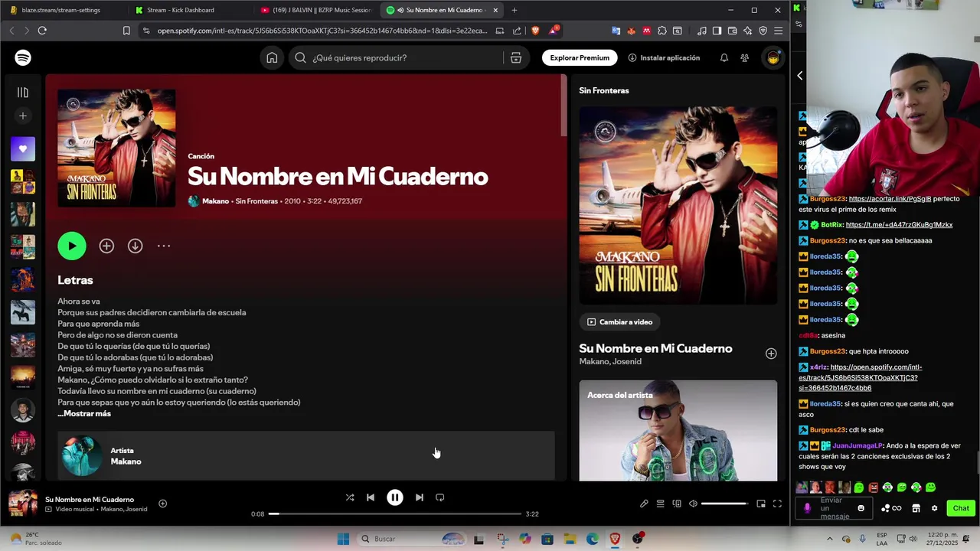
Task: Expand lyrics with ...Mostrar más
Action: click(x=84, y=413)
